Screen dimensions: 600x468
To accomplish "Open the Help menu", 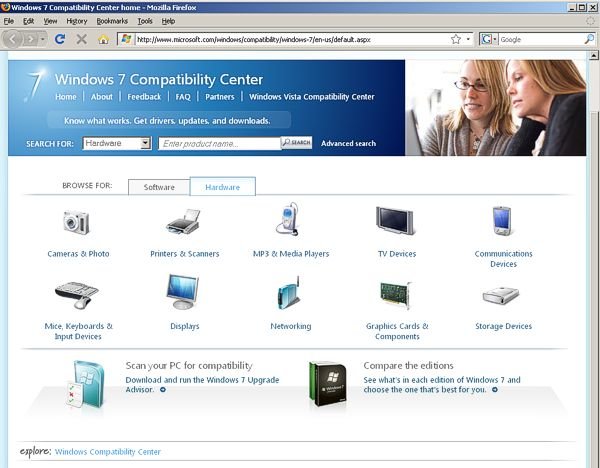I will pos(168,21).
